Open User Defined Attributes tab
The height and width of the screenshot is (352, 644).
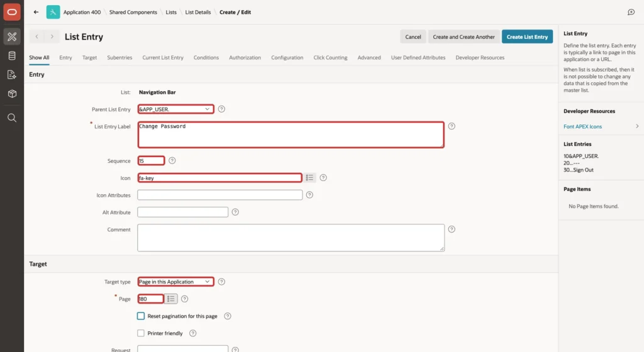click(x=418, y=57)
